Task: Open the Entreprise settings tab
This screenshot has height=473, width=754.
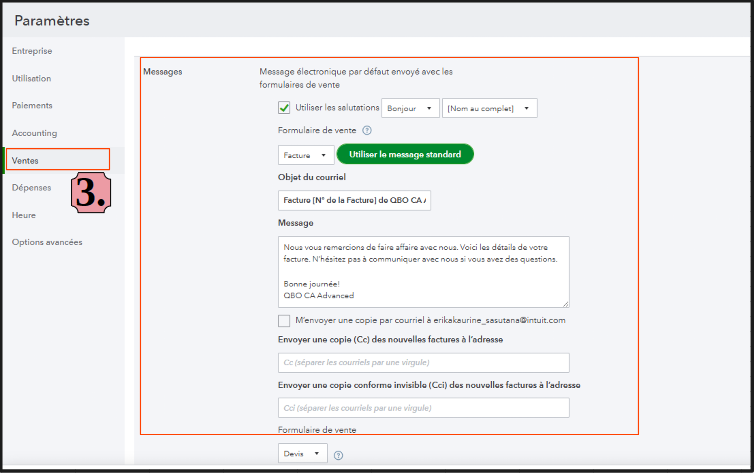Action: click(32, 51)
